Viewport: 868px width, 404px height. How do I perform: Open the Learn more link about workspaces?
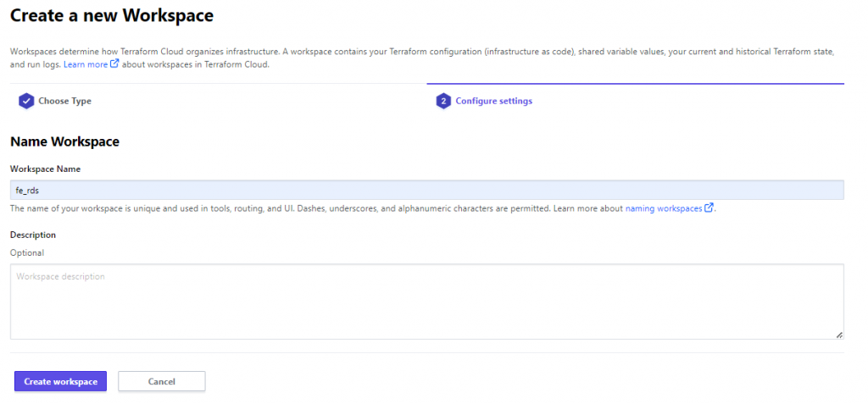click(x=86, y=64)
